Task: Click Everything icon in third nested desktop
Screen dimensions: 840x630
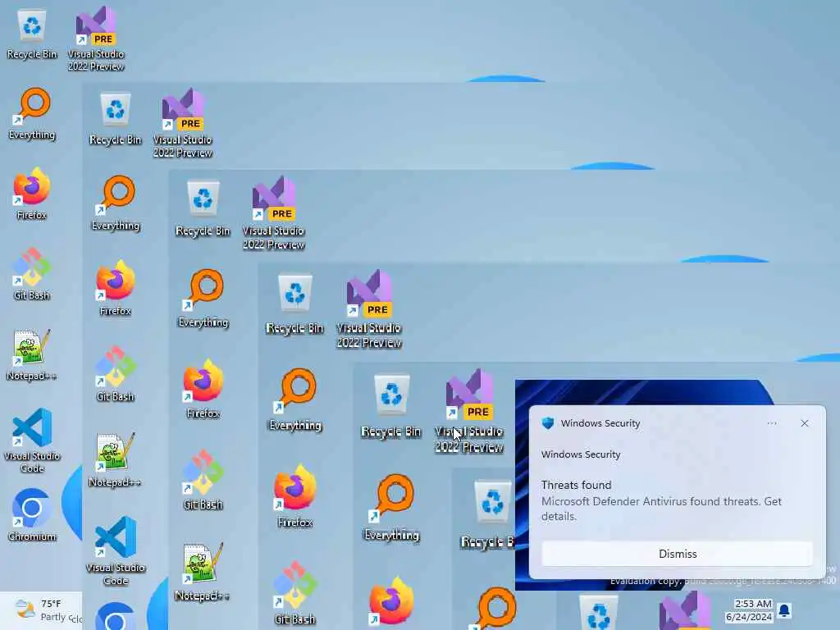Action: (203, 299)
